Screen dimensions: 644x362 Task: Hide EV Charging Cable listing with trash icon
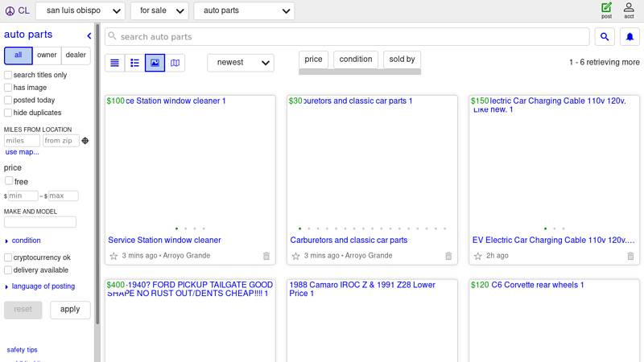[x=630, y=256]
